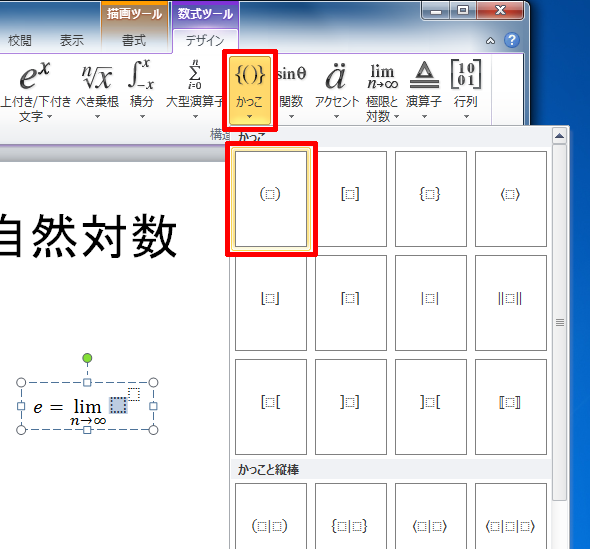Expand the 極限と対数 dropdown arrow
This screenshot has width=590, height=549.
pyautogui.click(x=396, y=117)
